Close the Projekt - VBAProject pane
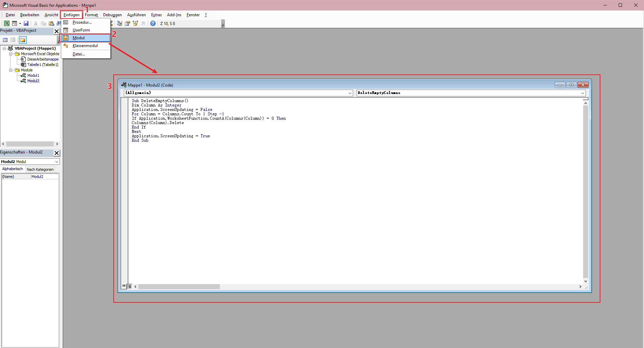The width and height of the screenshot is (644, 348). (56, 31)
